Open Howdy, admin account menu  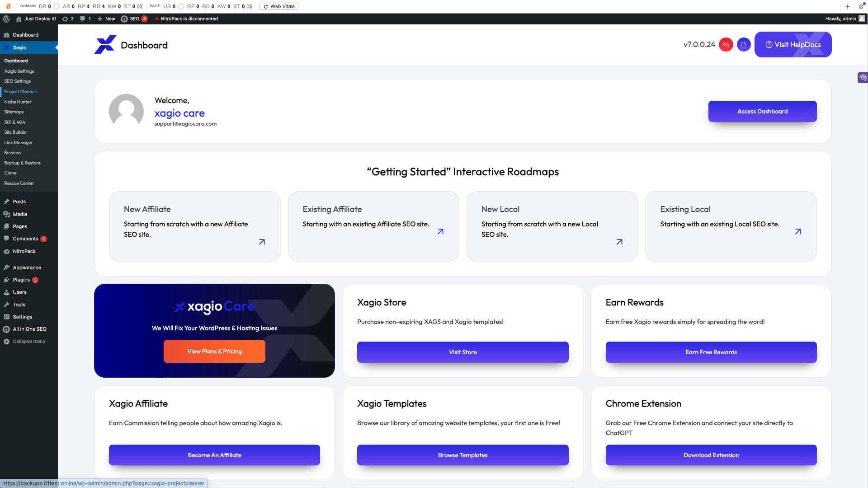pyautogui.click(x=845, y=19)
